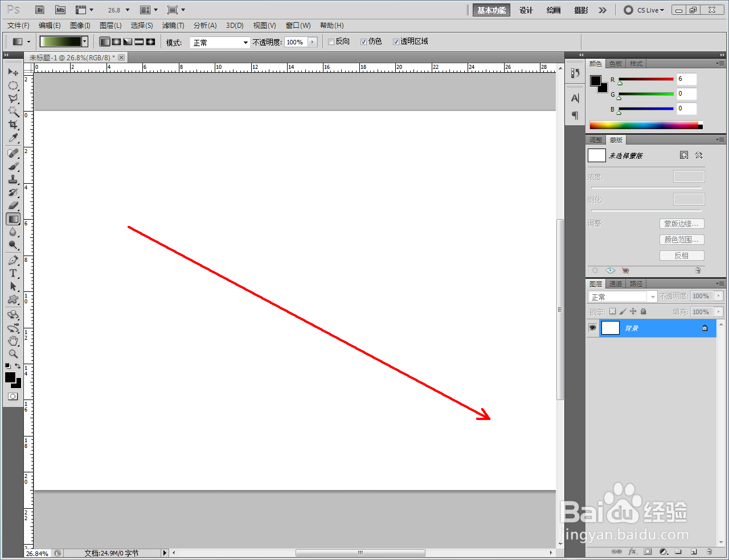
Task: Open the layer 填充 arrow
Action: [x=719, y=312]
